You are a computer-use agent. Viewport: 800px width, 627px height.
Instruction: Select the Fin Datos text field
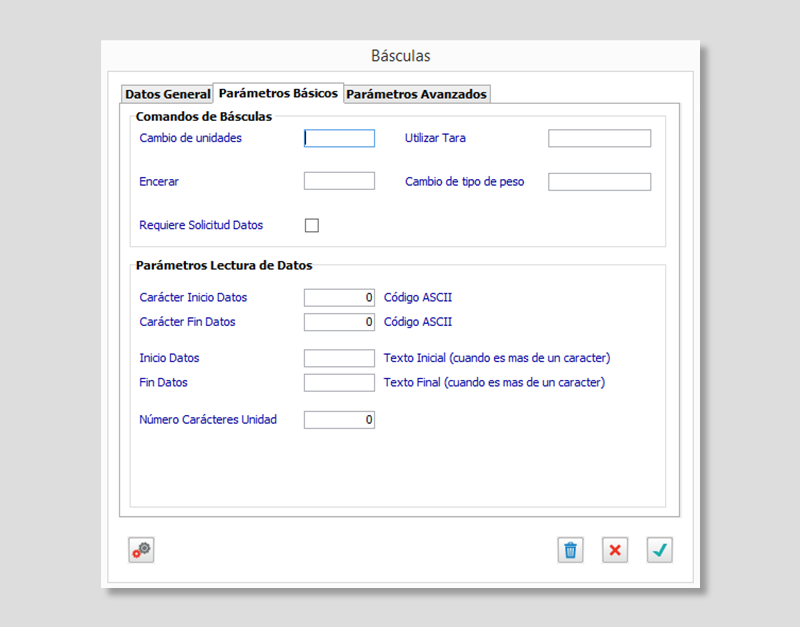(x=339, y=382)
